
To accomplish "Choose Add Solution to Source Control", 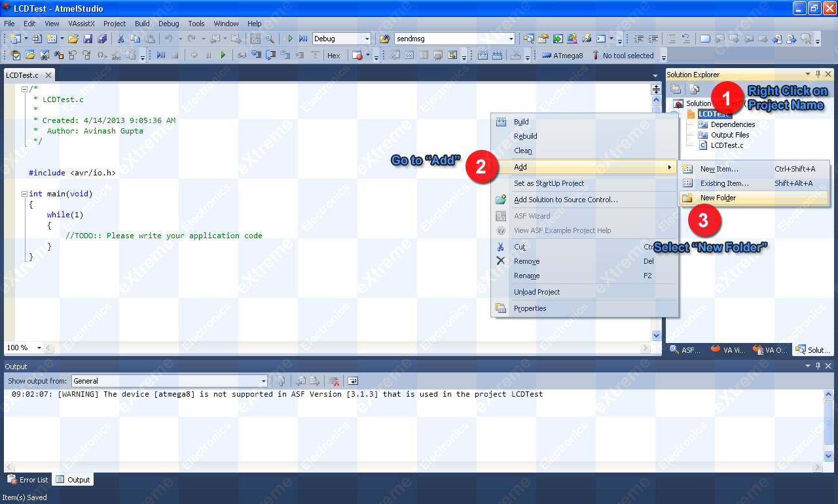I will coord(584,200).
